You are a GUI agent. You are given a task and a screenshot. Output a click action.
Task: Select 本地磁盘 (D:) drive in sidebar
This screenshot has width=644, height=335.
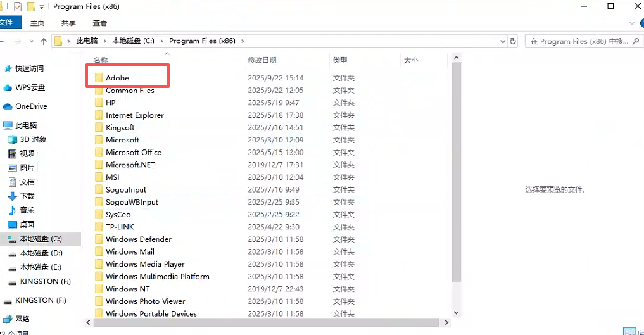click(41, 253)
